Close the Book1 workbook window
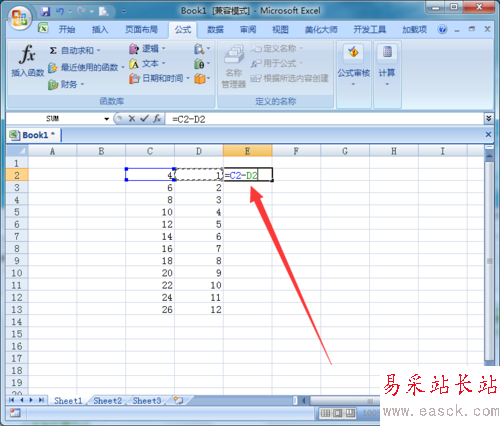500x426 pixels. [x=488, y=134]
